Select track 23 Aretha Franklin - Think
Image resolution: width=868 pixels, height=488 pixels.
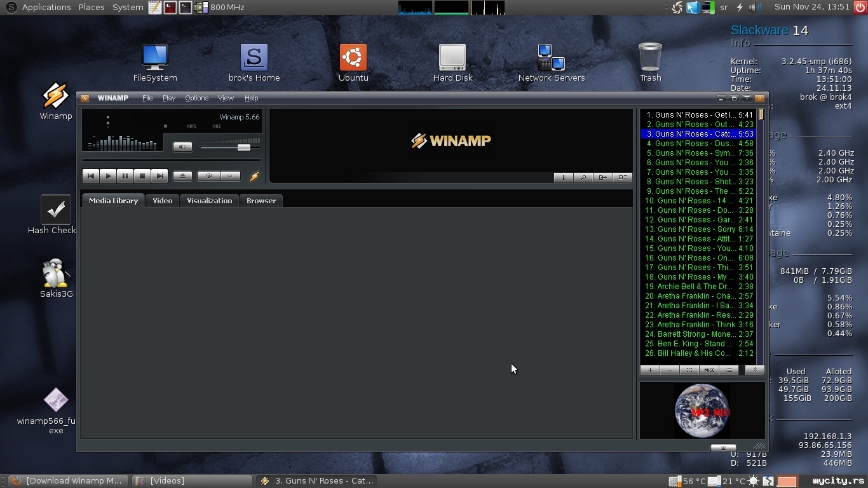698,325
